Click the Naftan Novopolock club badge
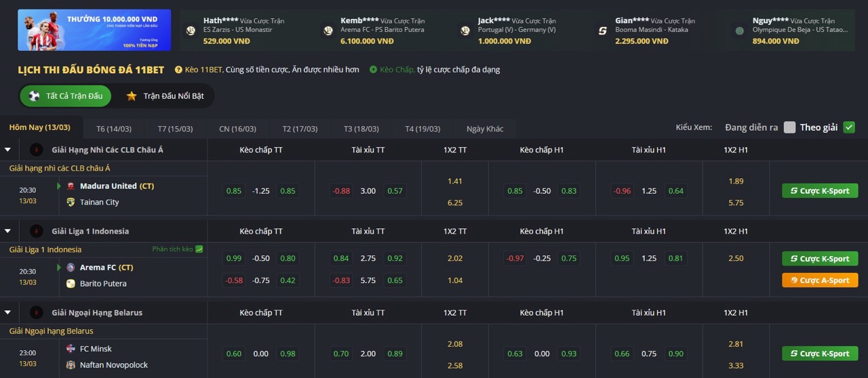 71,365
